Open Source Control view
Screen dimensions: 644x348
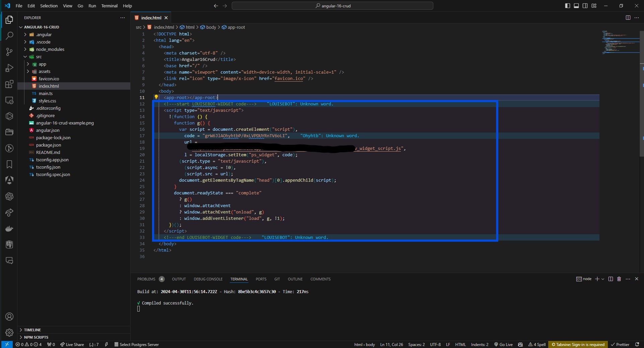pyautogui.click(x=9, y=52)
